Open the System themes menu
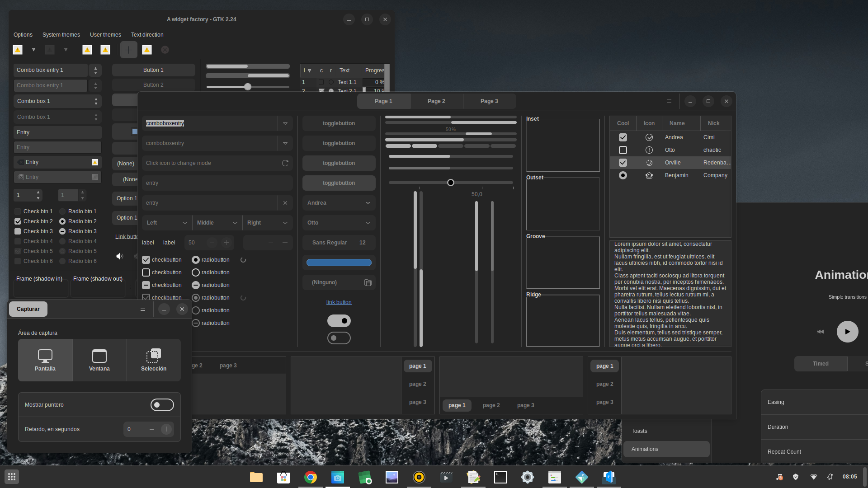 (x=61, y=35)
